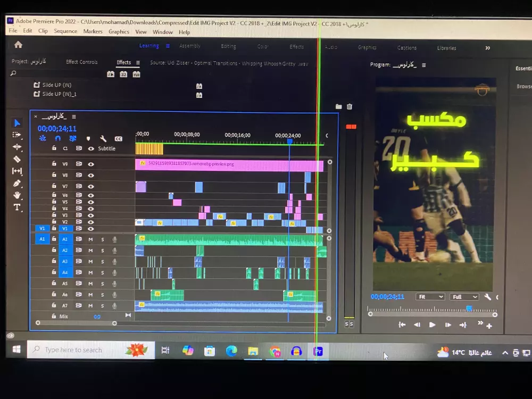Image resolution: width=532 pixels, height=399 pixels.
Task: Expand the Program panel overflow chevron
Action: pyautogui.click(x=481, y=323)
